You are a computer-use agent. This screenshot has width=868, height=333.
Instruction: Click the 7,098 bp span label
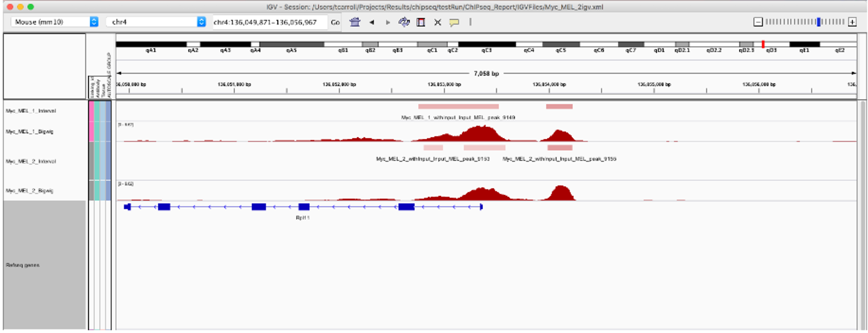click(487, 73)
